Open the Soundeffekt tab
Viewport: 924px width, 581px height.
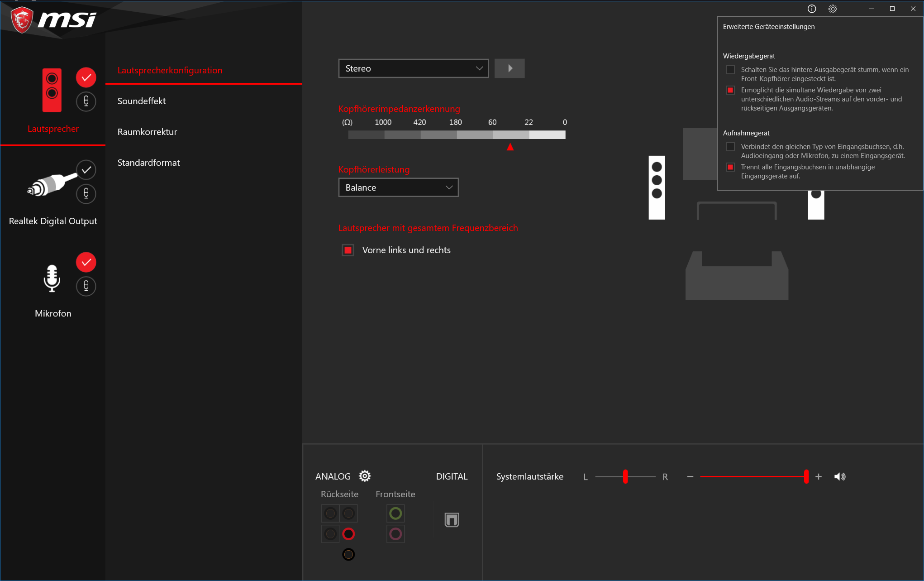142,101
